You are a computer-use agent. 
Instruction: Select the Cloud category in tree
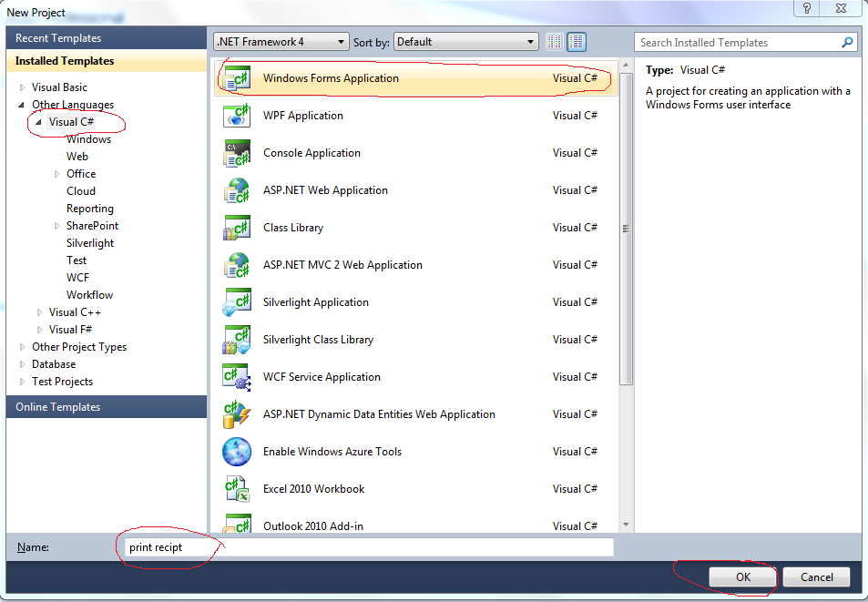pyautogui.click(x=81, y=191)
